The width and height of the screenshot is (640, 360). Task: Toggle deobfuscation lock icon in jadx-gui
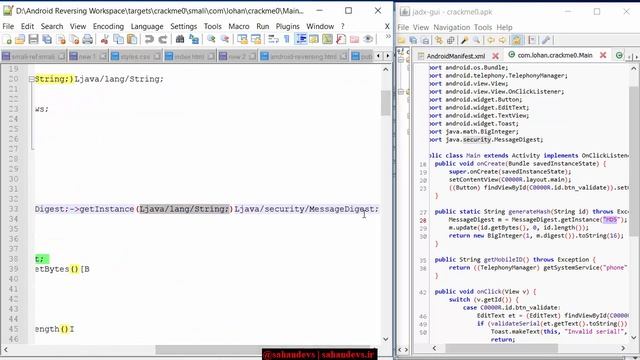tap(517, 40)
